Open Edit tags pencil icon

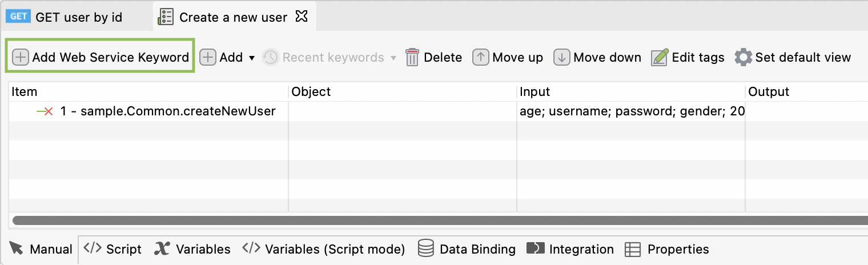pyautogui.click(x=660, y=57)
